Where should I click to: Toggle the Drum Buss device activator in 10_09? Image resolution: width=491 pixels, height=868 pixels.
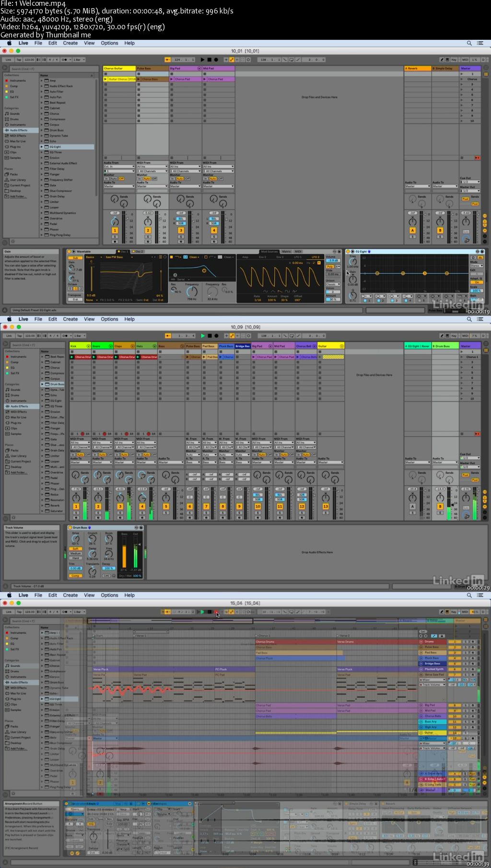(70, 528)
